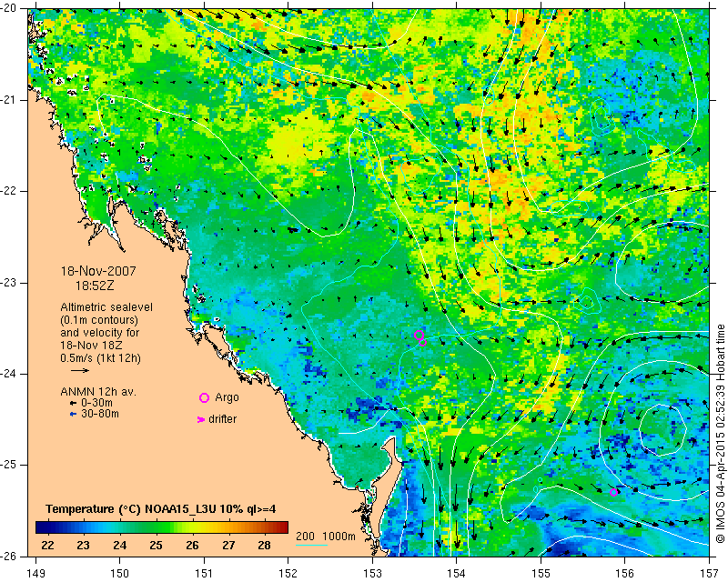Click the "24" color bar value
This screenshot has height=582, width=728.
tap(120, 545)
